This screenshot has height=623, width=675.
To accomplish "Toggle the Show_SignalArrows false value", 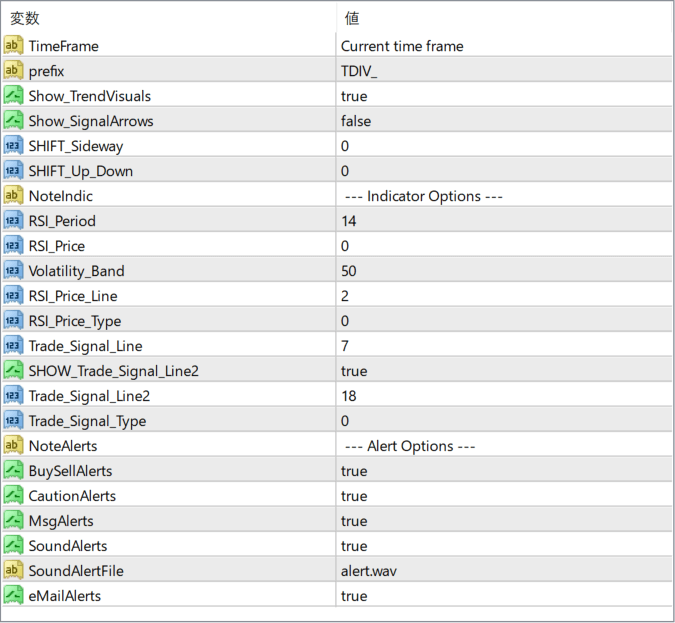I will tap(356, 121).
